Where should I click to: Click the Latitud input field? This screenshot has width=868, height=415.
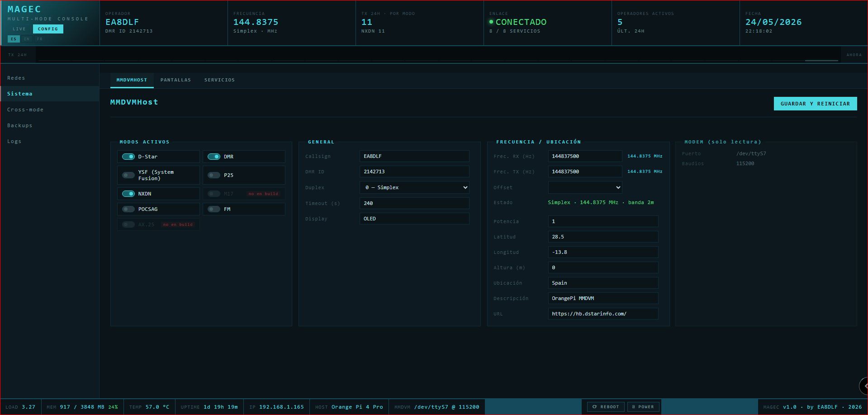click(603, 237)
